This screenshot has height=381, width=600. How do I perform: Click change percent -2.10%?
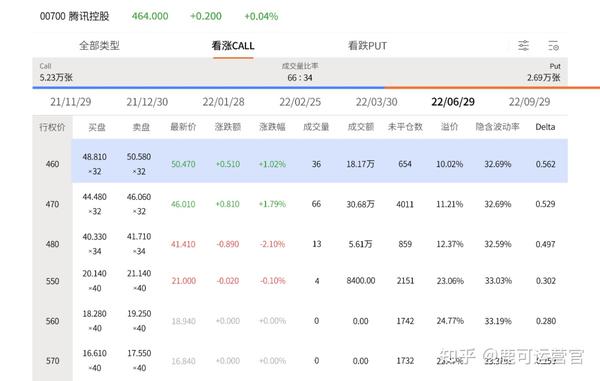point(272,244)
